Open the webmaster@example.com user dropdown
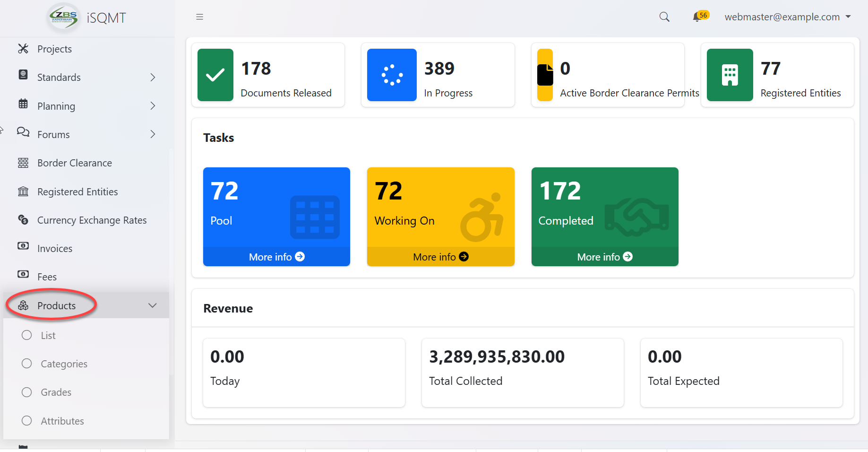 point(787,17)
